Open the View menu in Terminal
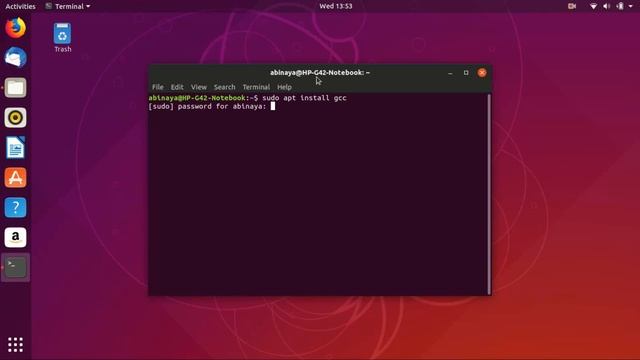The width and height of the screenshot is (640, 360). (x=199, y=87)
